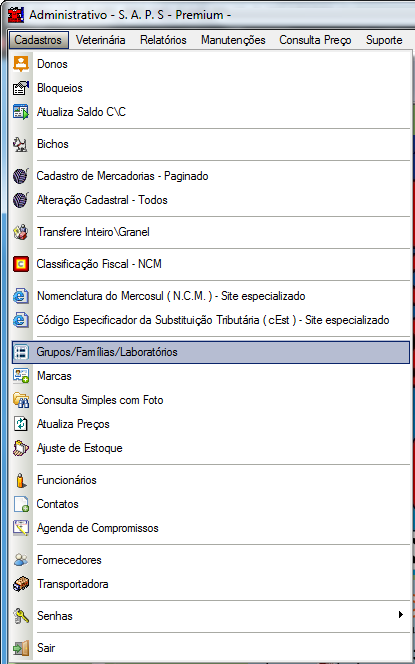Screen dimensions: 415x664
Task: Click the Atualiza Preços refresh icon
Action: pos(21,424)
